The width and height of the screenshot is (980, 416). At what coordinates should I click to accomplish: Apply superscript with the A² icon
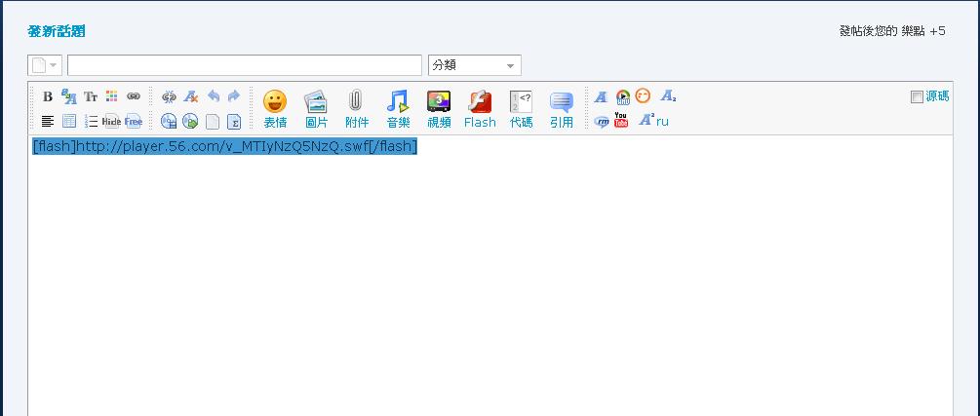tap(647, 120)
